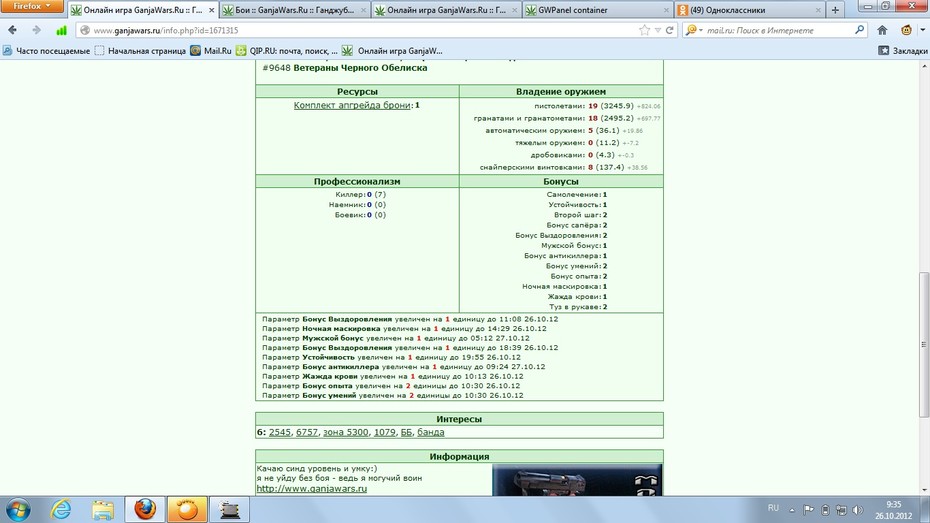The image size is (930, 523).
Task: Click the network tray icon
Action: pyautogui.click(x=841, y=509)
